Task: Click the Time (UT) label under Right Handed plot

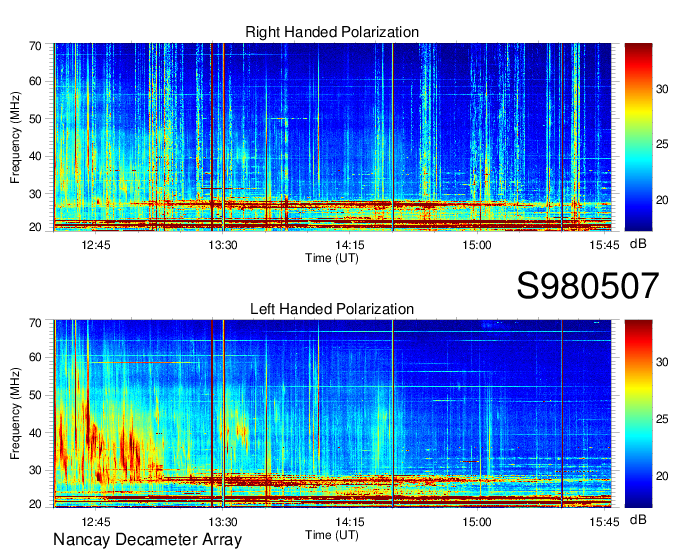Action: [x=332, y=258]
